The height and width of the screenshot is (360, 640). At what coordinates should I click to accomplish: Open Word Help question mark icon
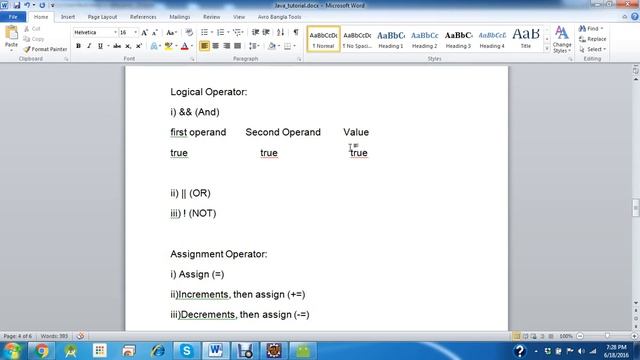(x=635, y=17)
